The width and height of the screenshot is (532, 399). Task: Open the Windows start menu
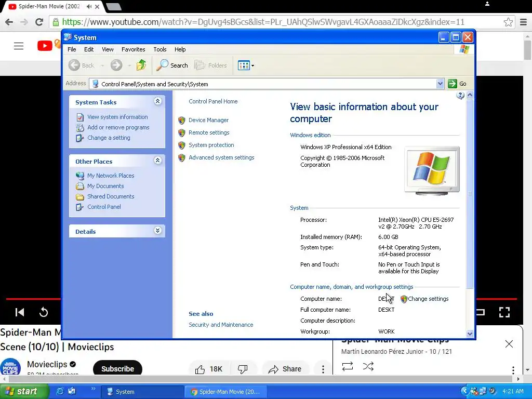tap(24, 391)
